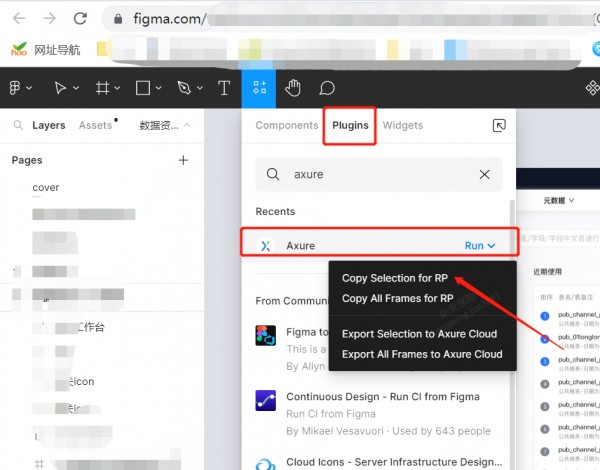
Task: Expand the Move tool options chevron
Action: click(x=76, y=88)
